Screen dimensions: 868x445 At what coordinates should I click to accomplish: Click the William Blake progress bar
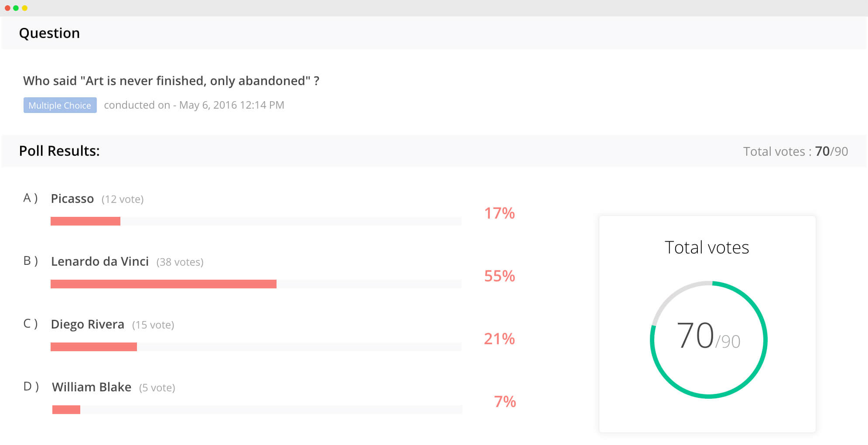pos(256,410)
